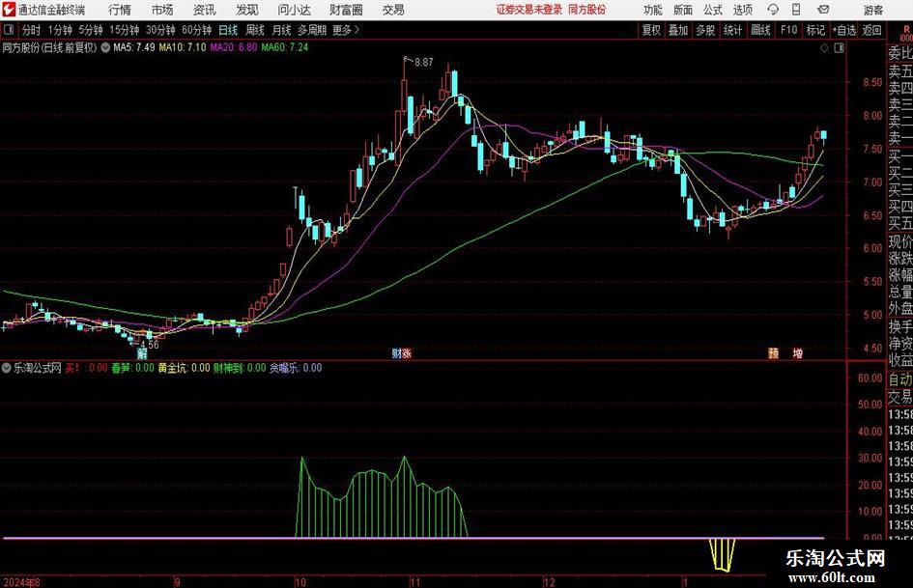Switch to 分时 chart tab

click(32, 30)
